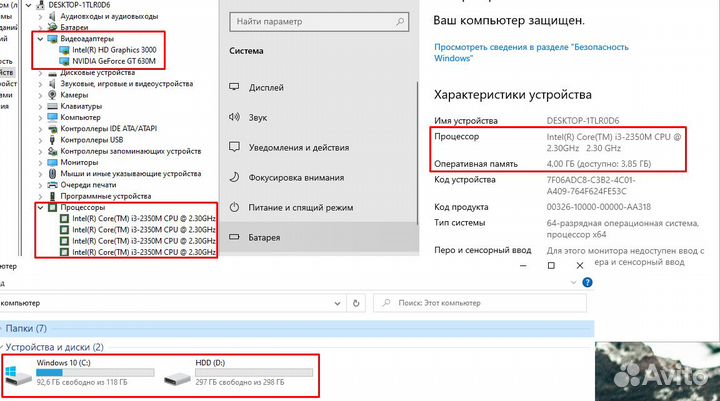The image size is (720, 401).
Task: Click the HDD (D:) usage bar
Action: point(254,373)
